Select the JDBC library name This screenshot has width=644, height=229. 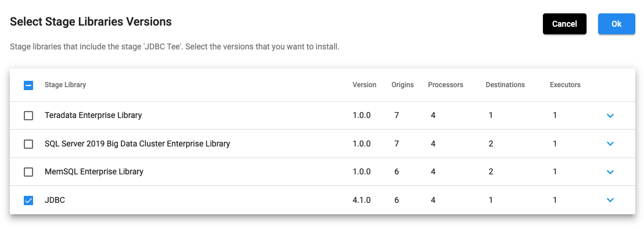click(x=55, y=200)
